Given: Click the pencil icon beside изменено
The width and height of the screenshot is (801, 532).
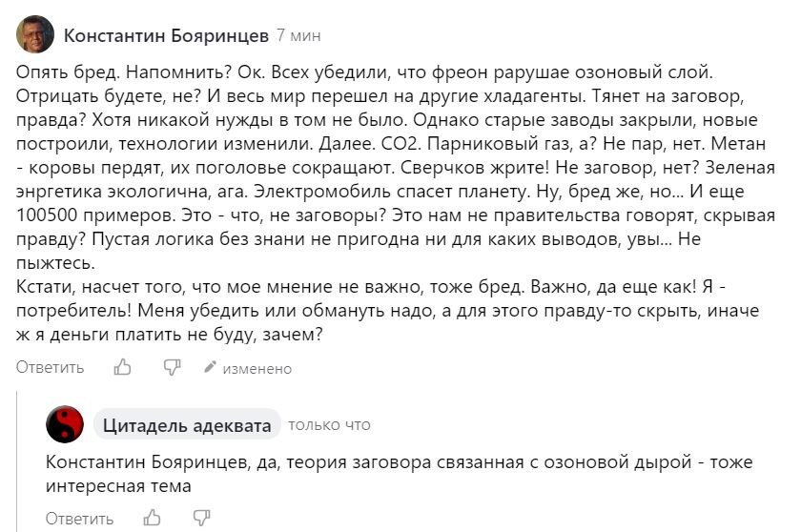Looking at the screenshot, I should pos(210,366).
